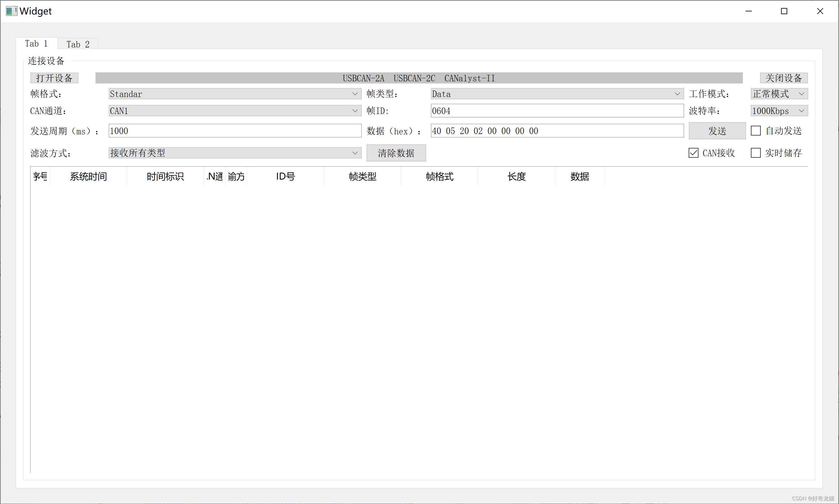Expand the 工作模式 正常模式 dropdown
This screenshot has width=839, height=504.
click(779, 94)
